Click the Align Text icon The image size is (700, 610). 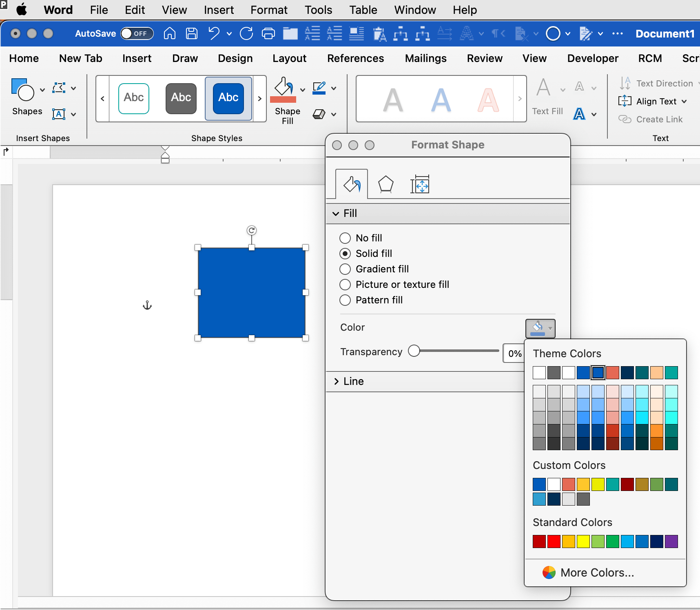(x=625, y=101)
